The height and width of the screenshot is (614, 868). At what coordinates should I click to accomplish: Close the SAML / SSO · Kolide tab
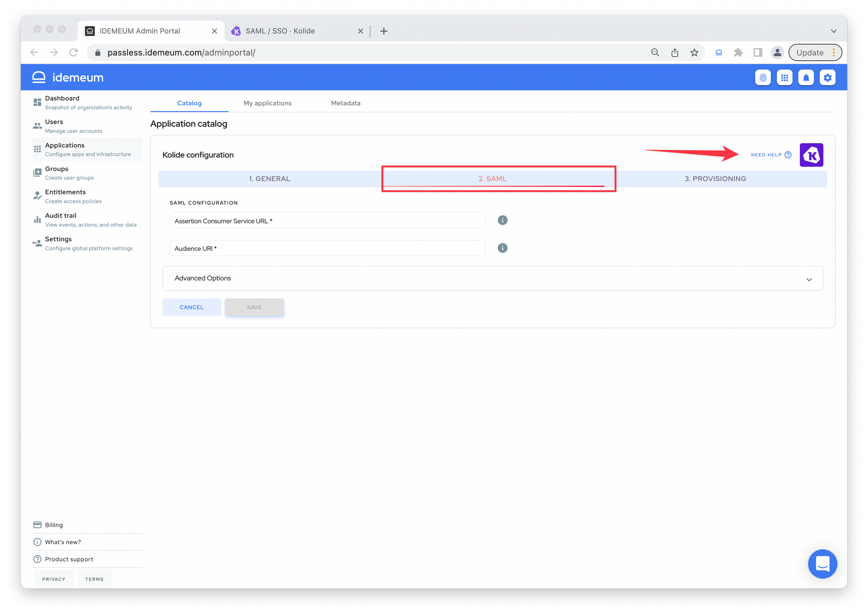pyautogui.click(x=360, y=31)
